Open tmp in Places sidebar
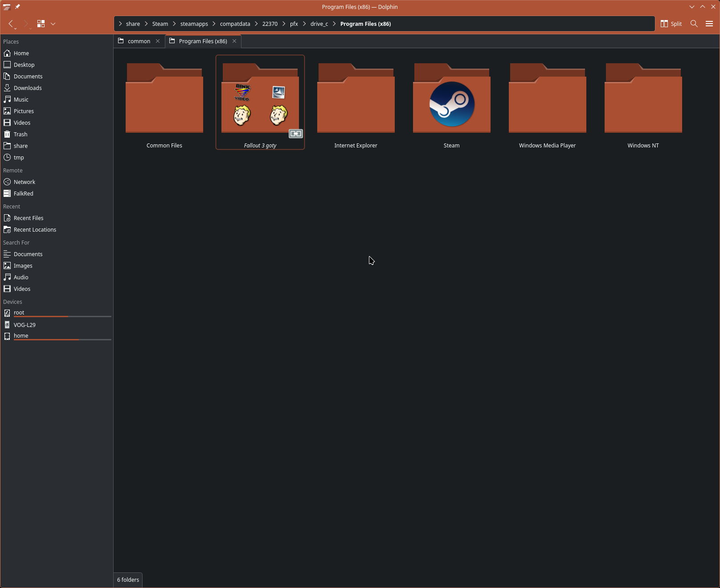The height and width of the screenshot is (588, 720). (x=57, y=157)
